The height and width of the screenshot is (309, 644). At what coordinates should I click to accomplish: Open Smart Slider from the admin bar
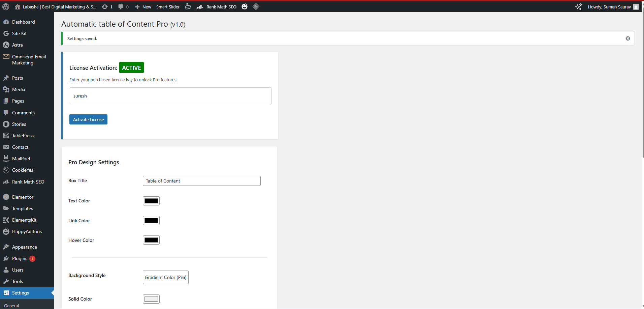[x=167, y=6]
